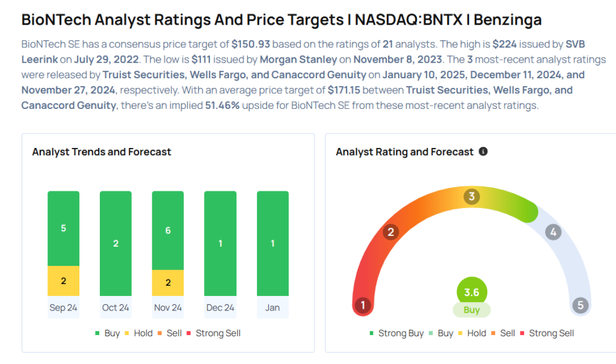Click the Buy rating badge under 3.6
The width and height of the screenshot is (616, 364).
pos(472,310)
